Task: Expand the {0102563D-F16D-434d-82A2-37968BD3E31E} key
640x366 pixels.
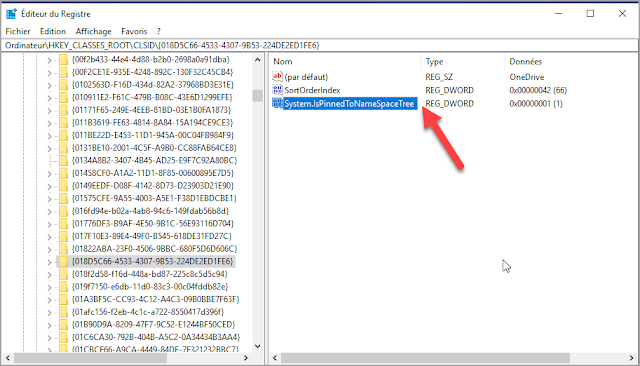Action: [x=49, y=85]
